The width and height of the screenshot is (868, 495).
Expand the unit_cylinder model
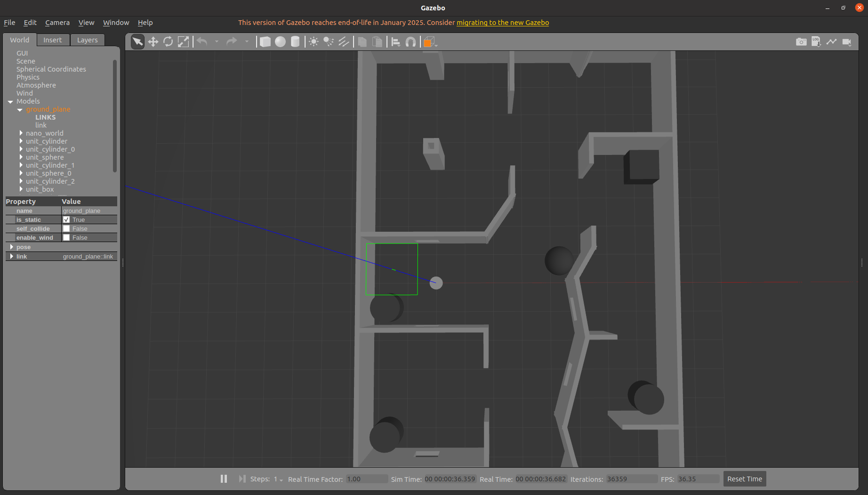tap(21, 141)
